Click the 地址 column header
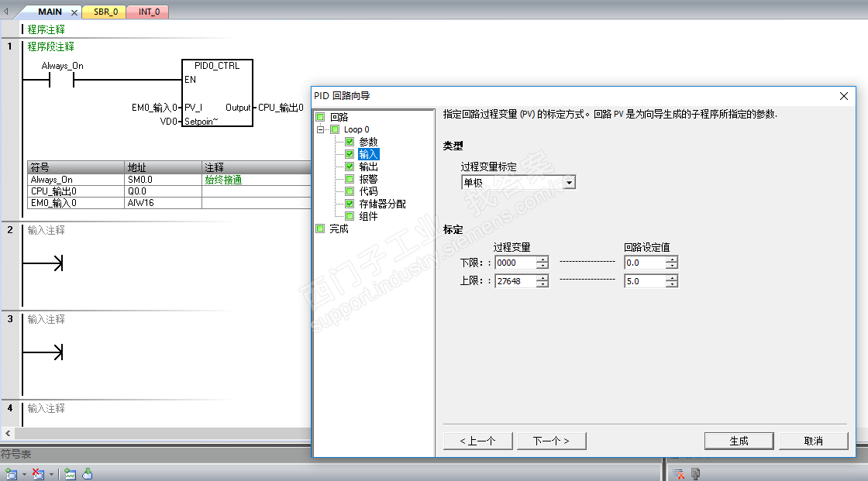The height and width of the screenshot is (481, 868). (164, 167)
